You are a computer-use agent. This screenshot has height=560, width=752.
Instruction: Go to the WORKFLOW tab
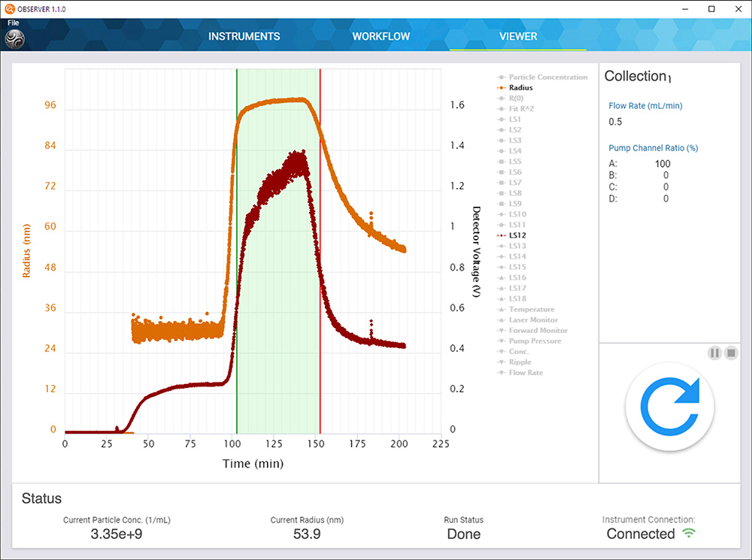[x=381, y=36]
